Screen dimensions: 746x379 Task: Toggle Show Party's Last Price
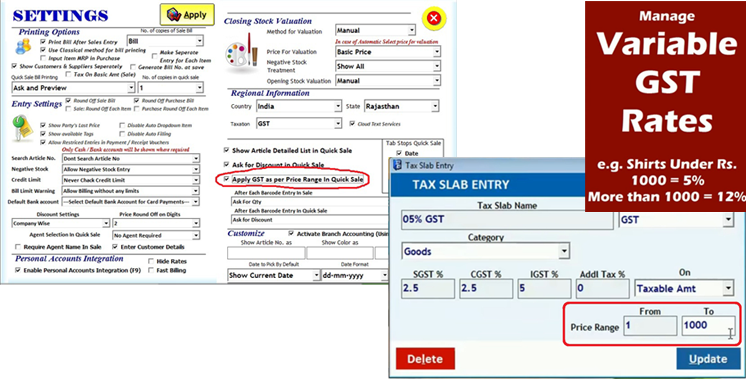click(x=43, y=126)
